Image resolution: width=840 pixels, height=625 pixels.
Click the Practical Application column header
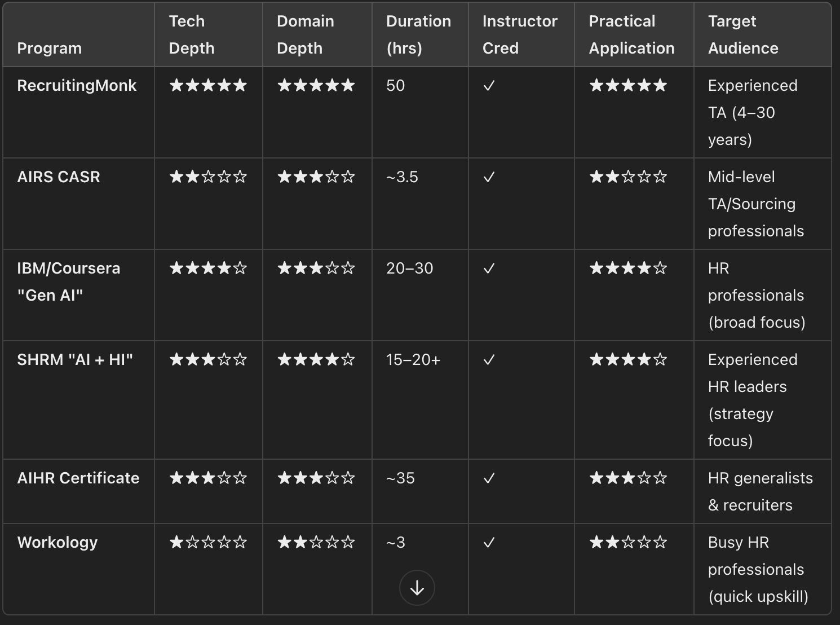(x=631, y=35)
